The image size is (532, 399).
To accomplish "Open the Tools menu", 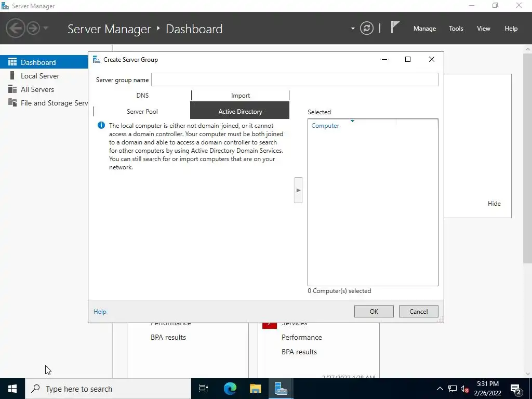I will (x=456, y=29).
